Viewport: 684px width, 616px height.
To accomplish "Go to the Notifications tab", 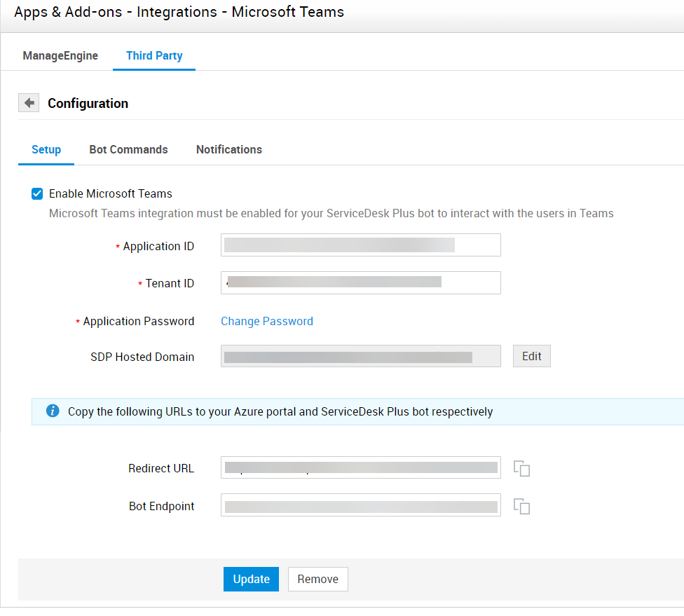I will (x=228, y=150).
